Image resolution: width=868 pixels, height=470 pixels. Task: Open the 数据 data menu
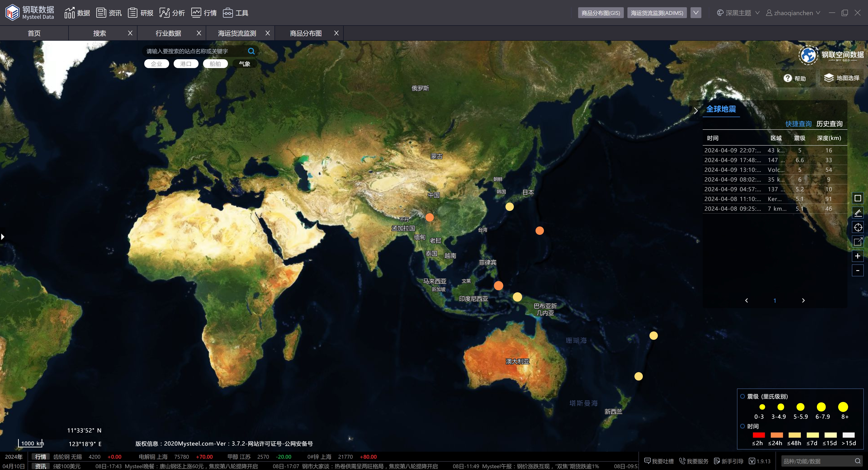coord(77,13)
